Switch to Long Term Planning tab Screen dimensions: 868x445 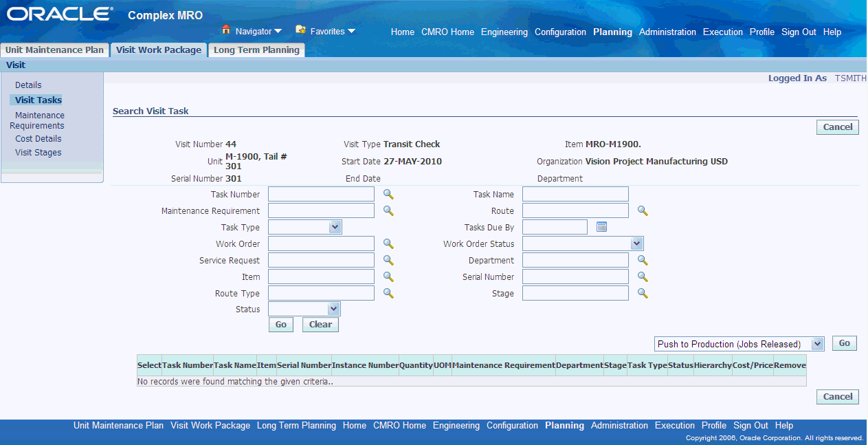(x=256, y=50)
